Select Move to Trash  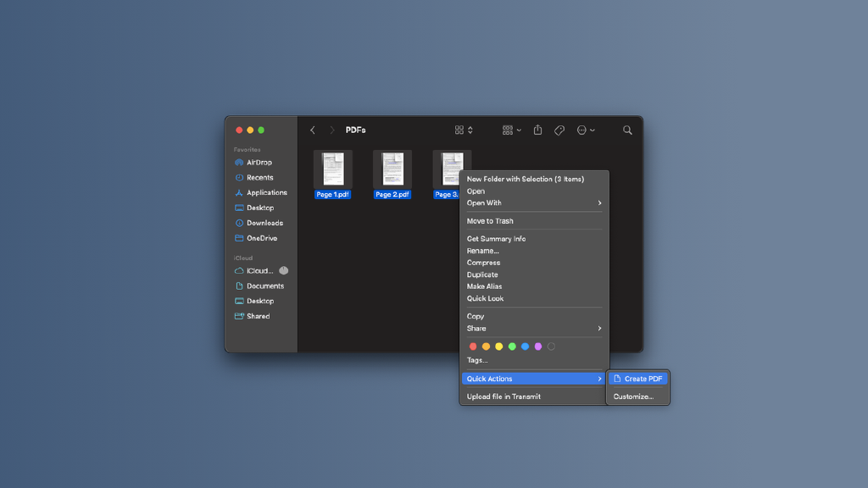(x=490, y=221)
